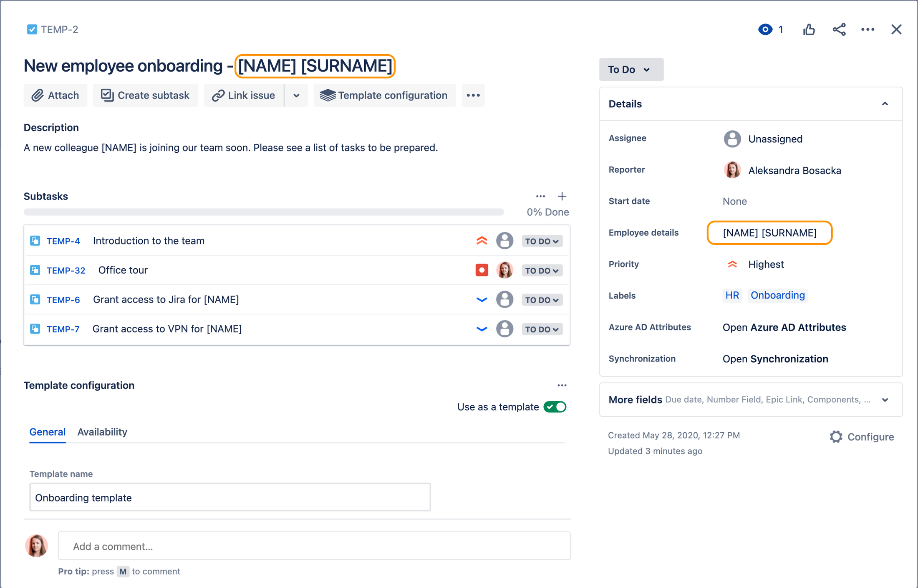The height and width of the screenshot is (588, 918).
Task: Click the Unassigned assignee avatar
Action: coord(732,139)
